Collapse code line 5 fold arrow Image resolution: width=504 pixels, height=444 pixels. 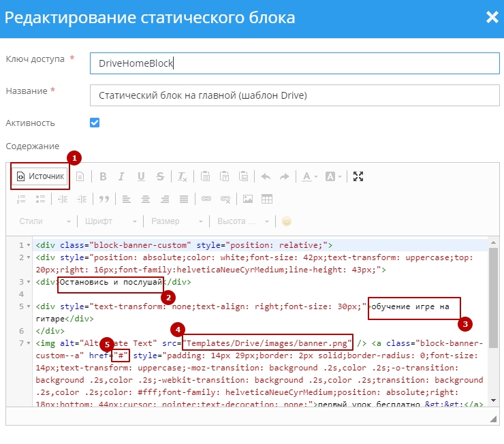coord(29,306)
